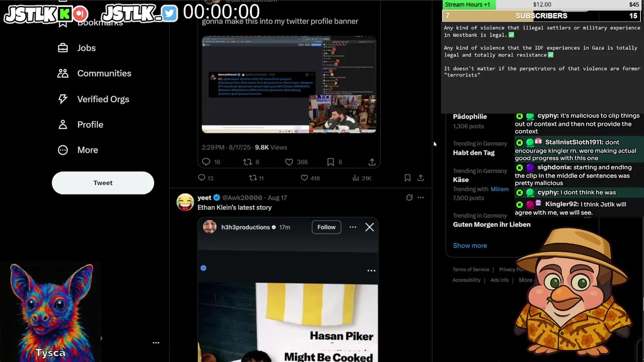Click the Communities people icon

63,73
